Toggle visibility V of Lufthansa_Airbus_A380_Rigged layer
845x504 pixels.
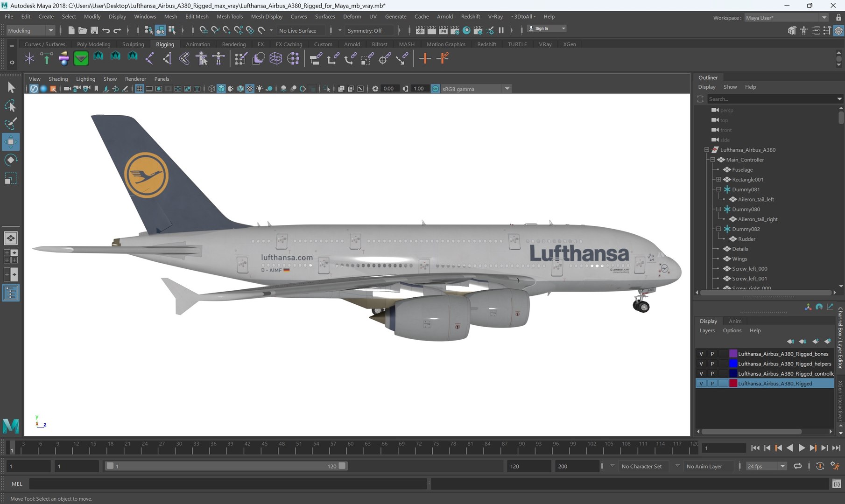point(701,384)
